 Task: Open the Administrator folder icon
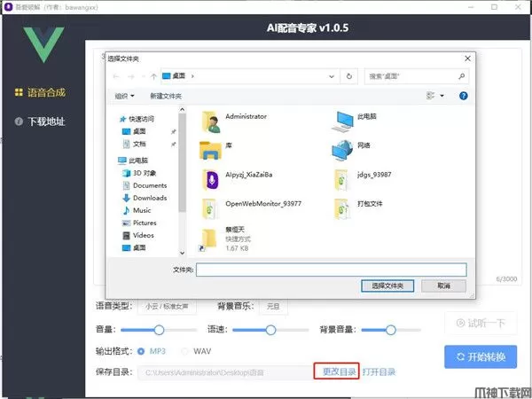coord(211,121)
